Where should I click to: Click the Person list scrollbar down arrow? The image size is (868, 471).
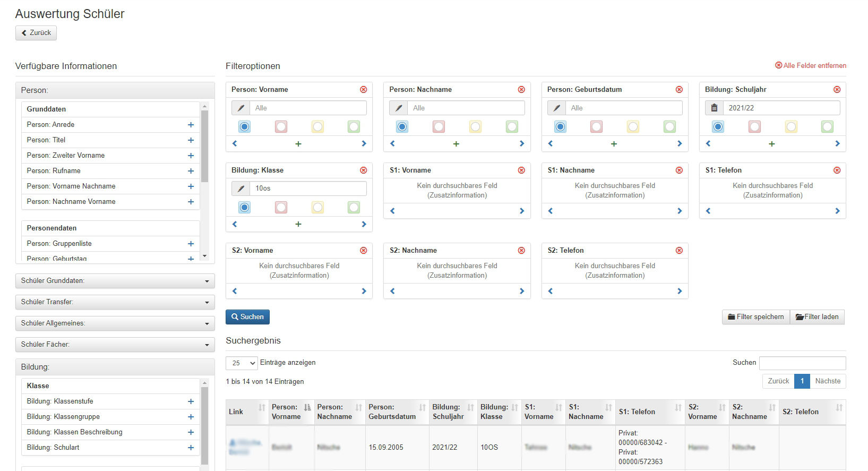coord(205,256)
